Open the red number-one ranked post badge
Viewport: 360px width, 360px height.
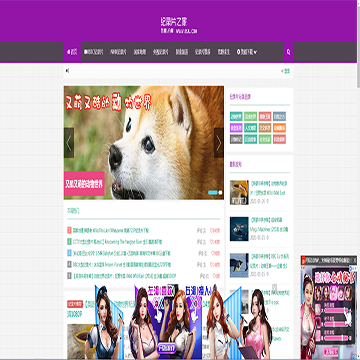pos(69,230)
